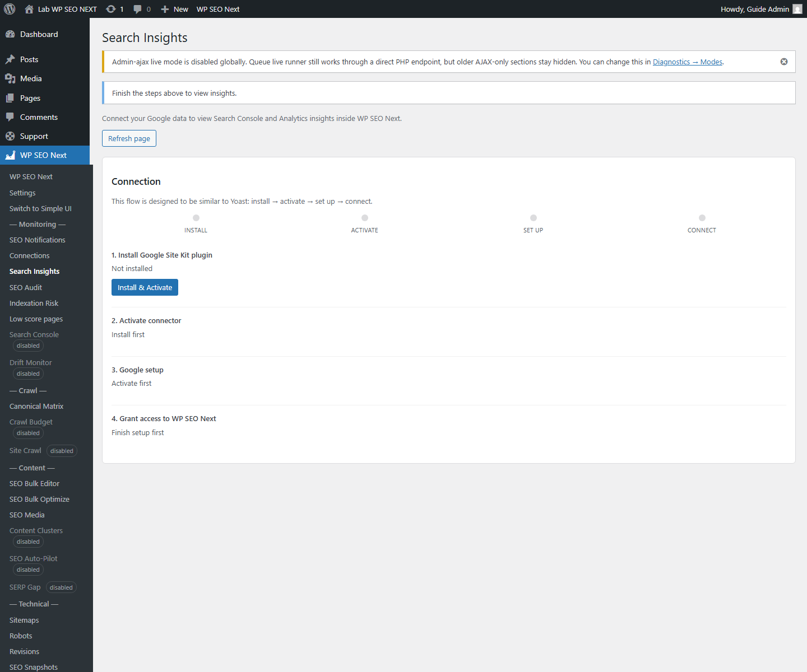Open the Posts menu
The height and width of the screenshot is (672, 807).
(45, 59)
